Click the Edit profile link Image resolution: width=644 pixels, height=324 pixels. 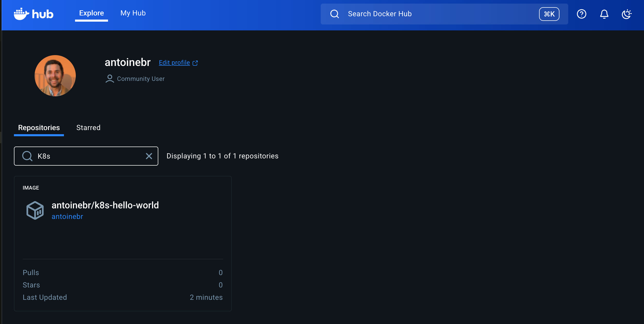click(x=174, y=63)
